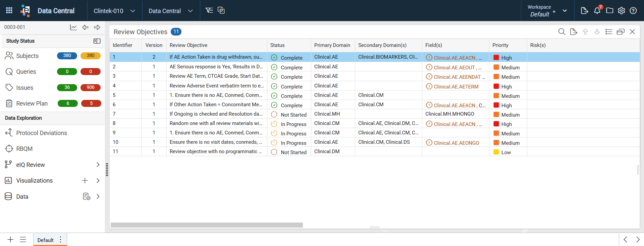Click the blue 380 Subjects badge
Screen dimensions: 644x246
67,56
